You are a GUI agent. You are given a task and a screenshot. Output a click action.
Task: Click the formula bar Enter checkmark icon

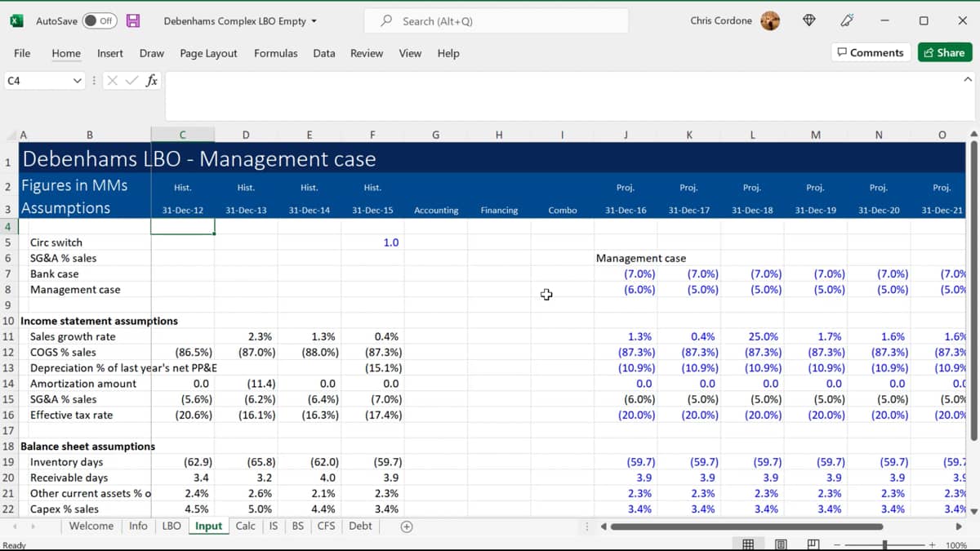(131, 81)
